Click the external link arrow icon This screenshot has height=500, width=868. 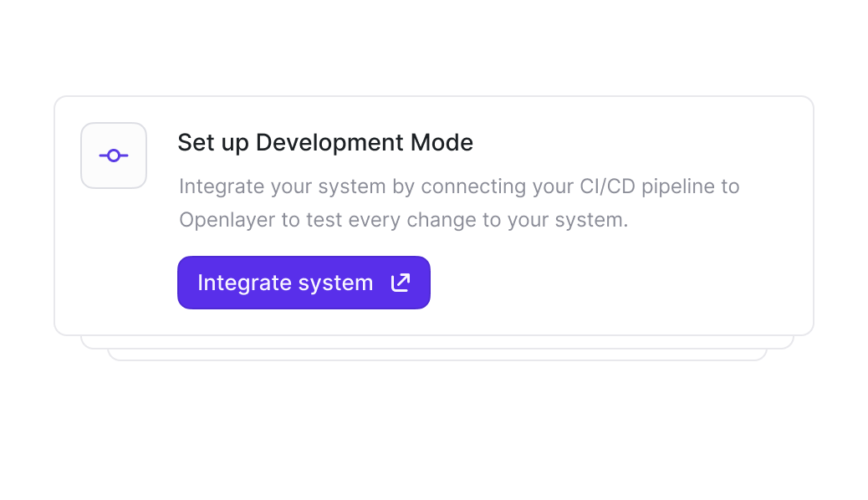coord(401,283)
